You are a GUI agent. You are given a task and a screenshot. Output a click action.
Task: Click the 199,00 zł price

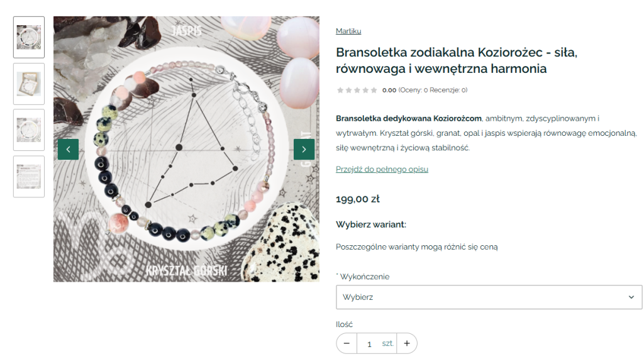click(x=358, y=199)
